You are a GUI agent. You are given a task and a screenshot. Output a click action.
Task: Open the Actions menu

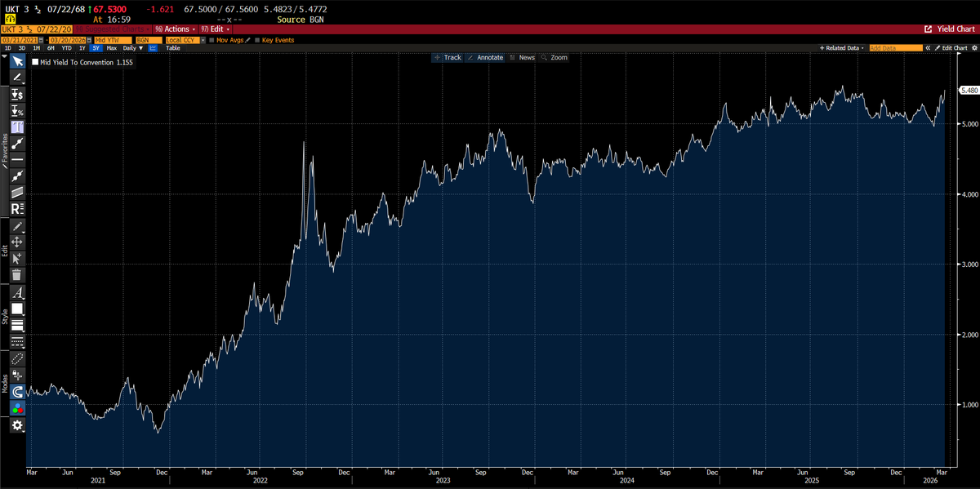click(x=176, y=29)
